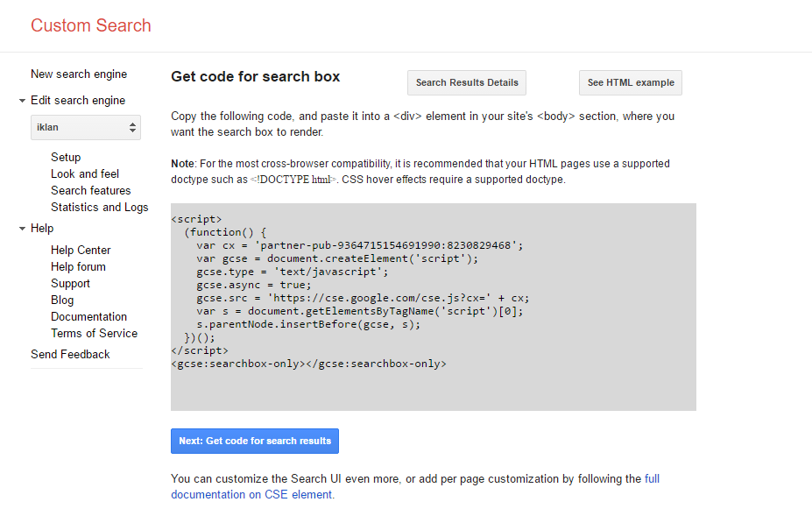Select New search engine in sidebar
Screen dimensions: 812x516
coord(79,74)
